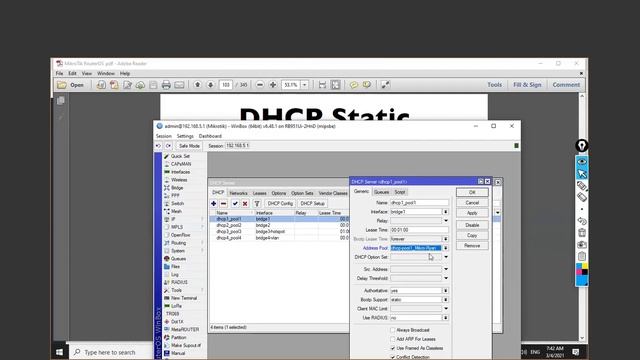Open CAPsMAN in WinBox sidebar
The width and height of the screenshot is (640, 360).
click(x=181, y=164)
